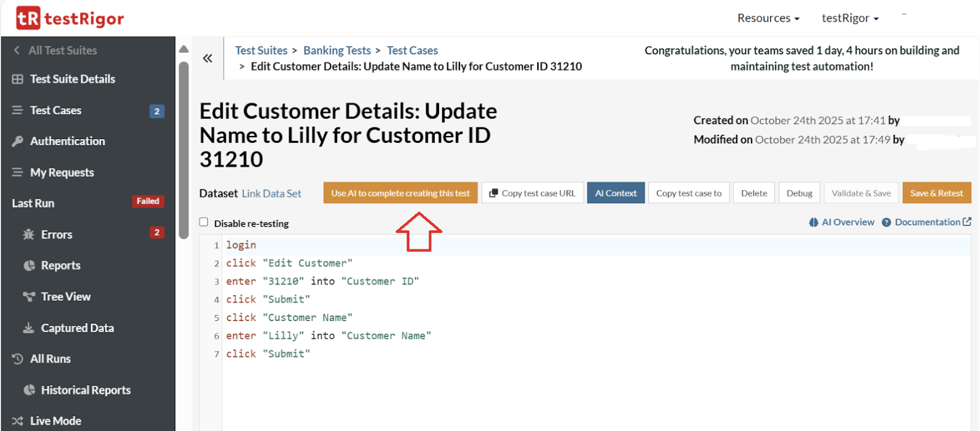Viewport: 980px width, 431px height.
Task: Open Historical Reports in the sidebar
Action: 86,390
